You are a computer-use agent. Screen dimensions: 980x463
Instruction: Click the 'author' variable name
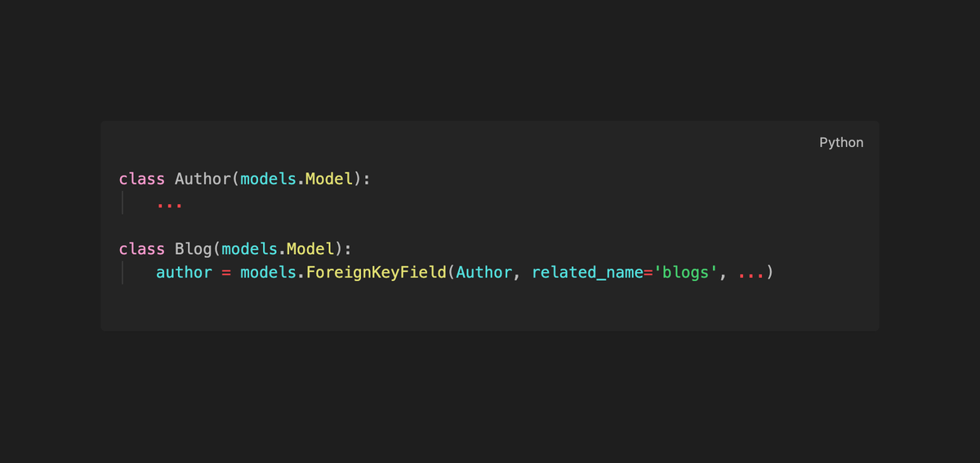[185, 272]
